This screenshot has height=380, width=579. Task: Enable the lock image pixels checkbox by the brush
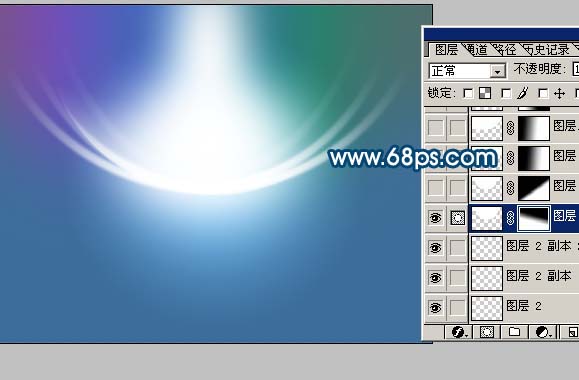tap(506, 94)
